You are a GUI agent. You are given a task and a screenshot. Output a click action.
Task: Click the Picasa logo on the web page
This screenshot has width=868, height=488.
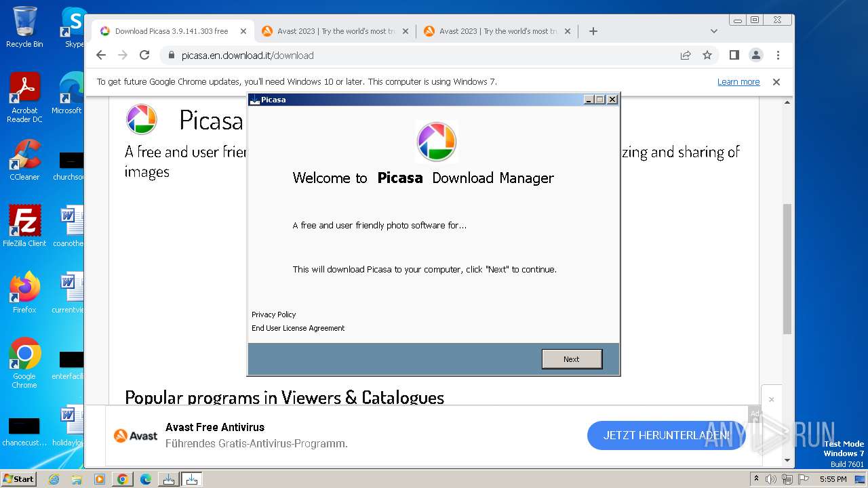(142, 120)
